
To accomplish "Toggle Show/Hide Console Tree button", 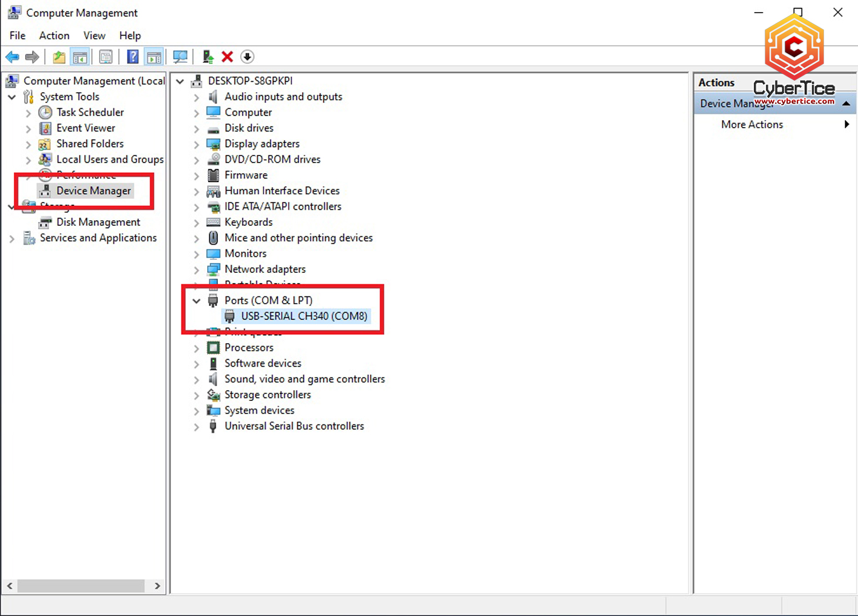I will click(80, 57).
